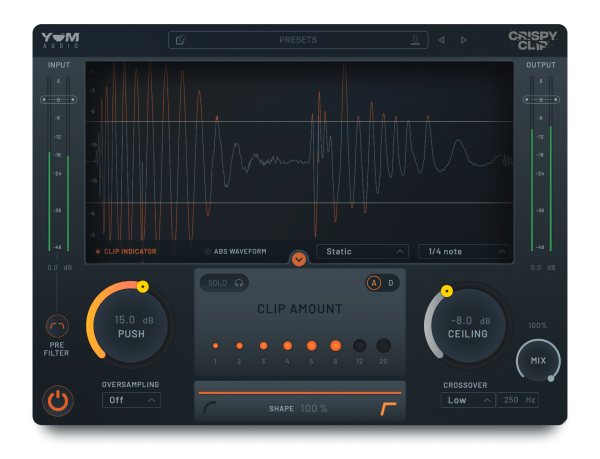Select clip amount 4 dot
The height and width of the screenshot is (459, 600).
click(x=287, y=346)
